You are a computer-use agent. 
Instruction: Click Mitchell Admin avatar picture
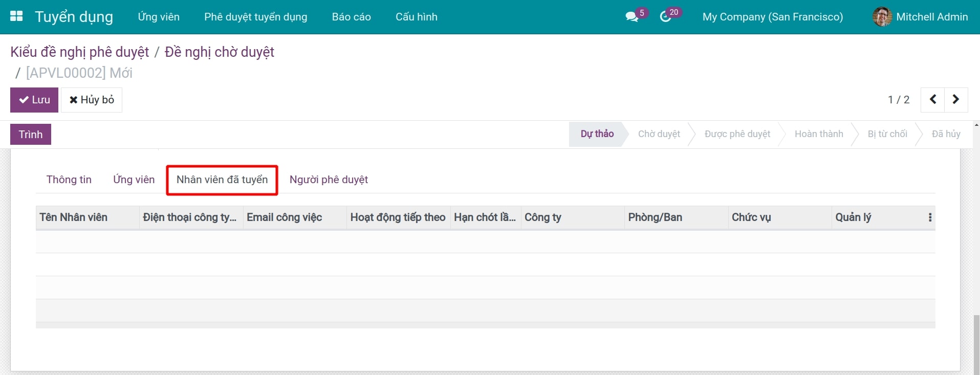(x=882, y=17)
